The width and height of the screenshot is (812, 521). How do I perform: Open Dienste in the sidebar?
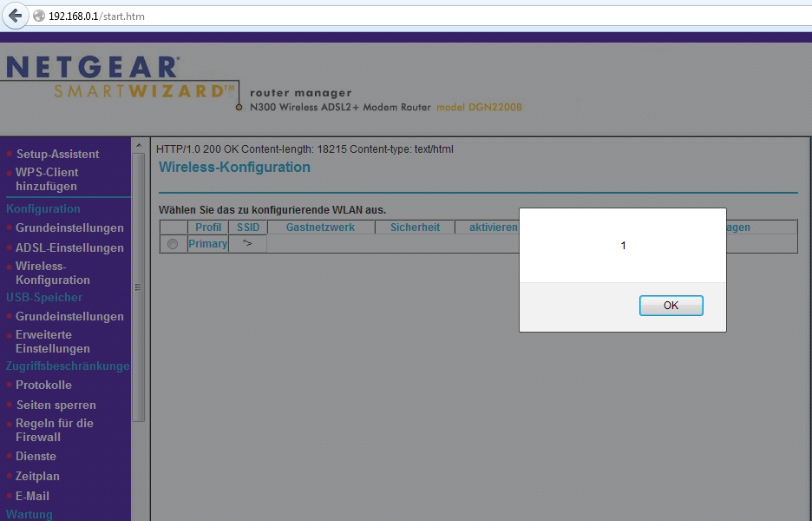(x=36, y=456)
